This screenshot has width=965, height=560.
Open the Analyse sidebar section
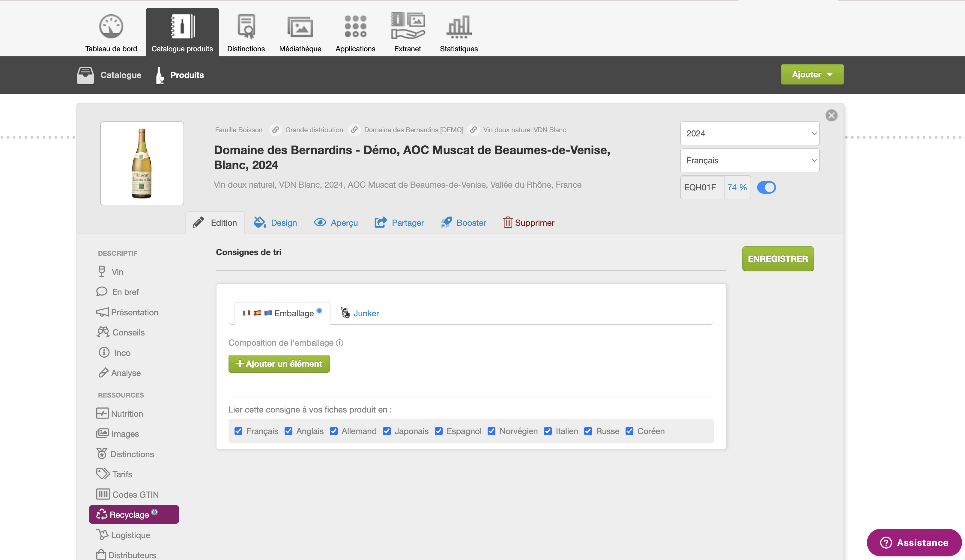119,373
